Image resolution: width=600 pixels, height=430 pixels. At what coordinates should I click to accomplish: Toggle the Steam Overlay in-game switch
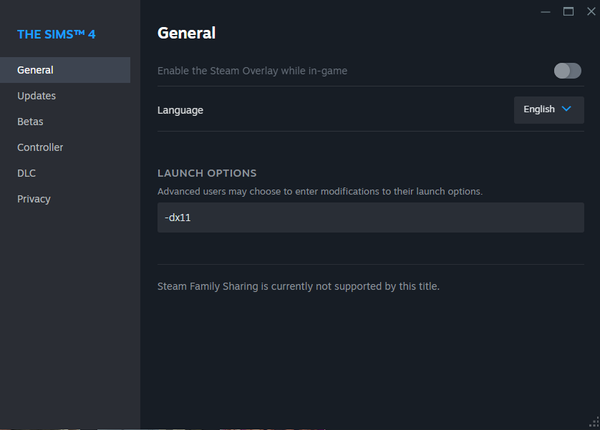click(567, 71)
